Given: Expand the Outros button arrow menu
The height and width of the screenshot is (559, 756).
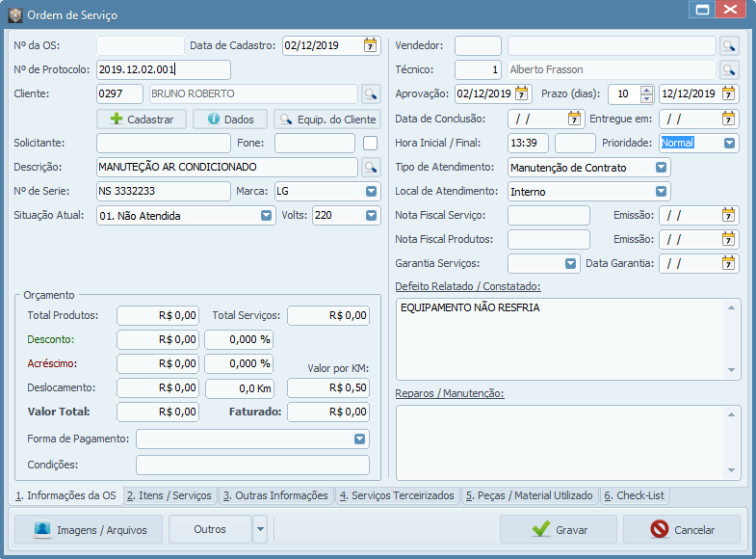Looking at the screenshot, I should click(260, 529).
